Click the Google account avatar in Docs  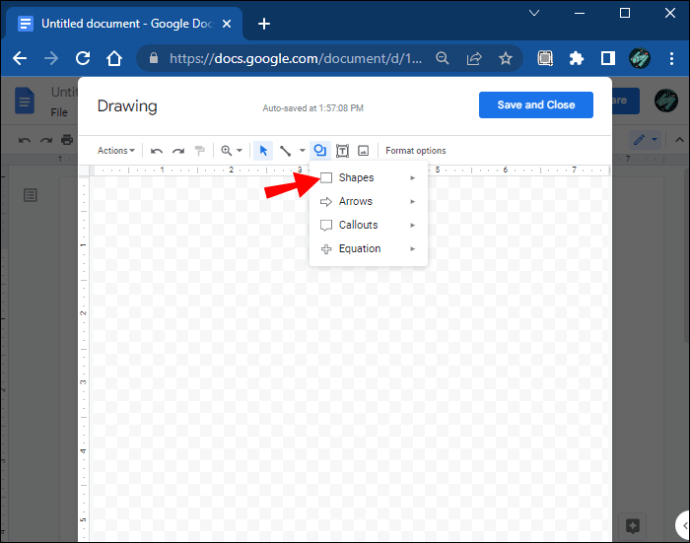coord(666,100)
